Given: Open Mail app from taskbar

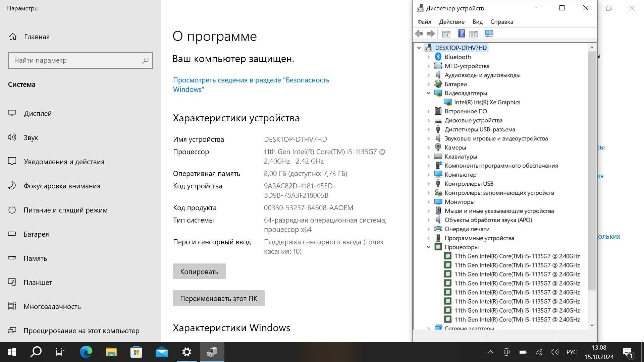Looking at the screenshot, I should coord(161,352).
